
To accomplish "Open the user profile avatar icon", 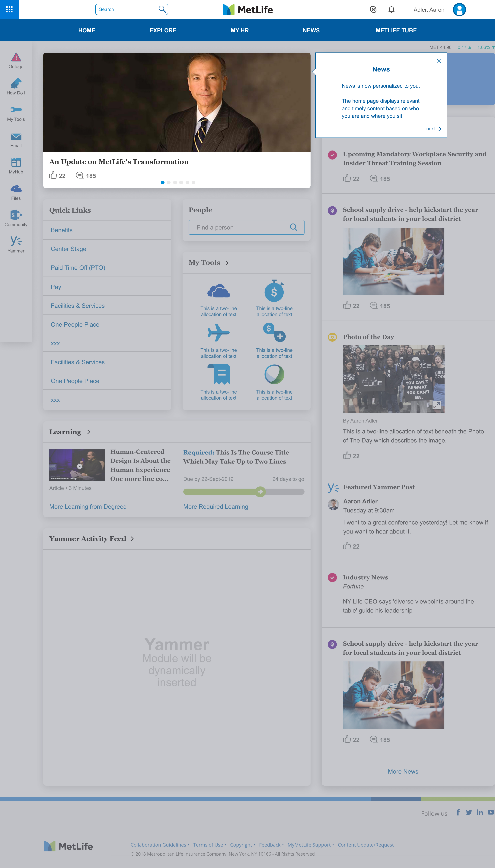I will tap(459, 10).
